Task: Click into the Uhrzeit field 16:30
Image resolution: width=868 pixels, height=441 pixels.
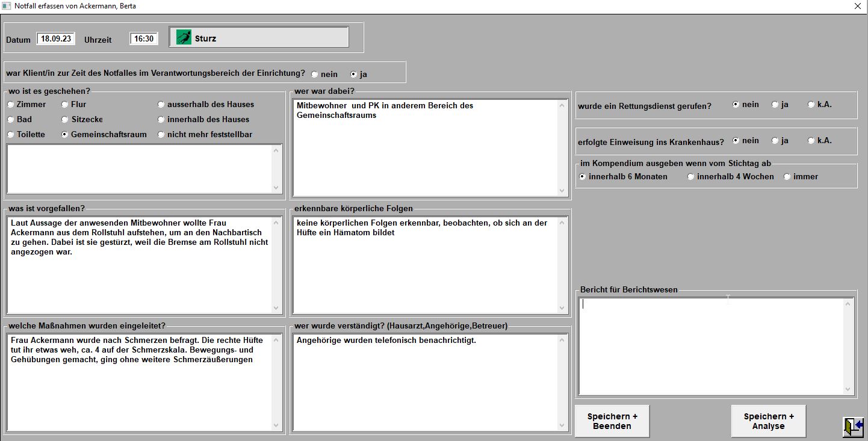Action: click(144, 39)
